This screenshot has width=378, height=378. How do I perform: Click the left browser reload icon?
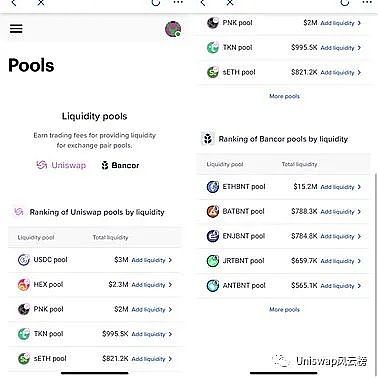(156, 3)
